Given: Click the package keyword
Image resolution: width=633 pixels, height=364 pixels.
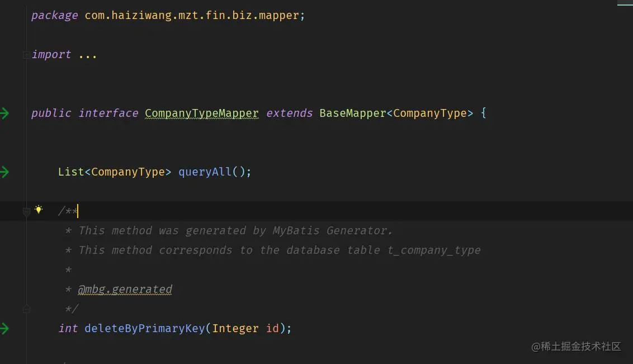Looking at the screenshot, I should pos(54,15).
